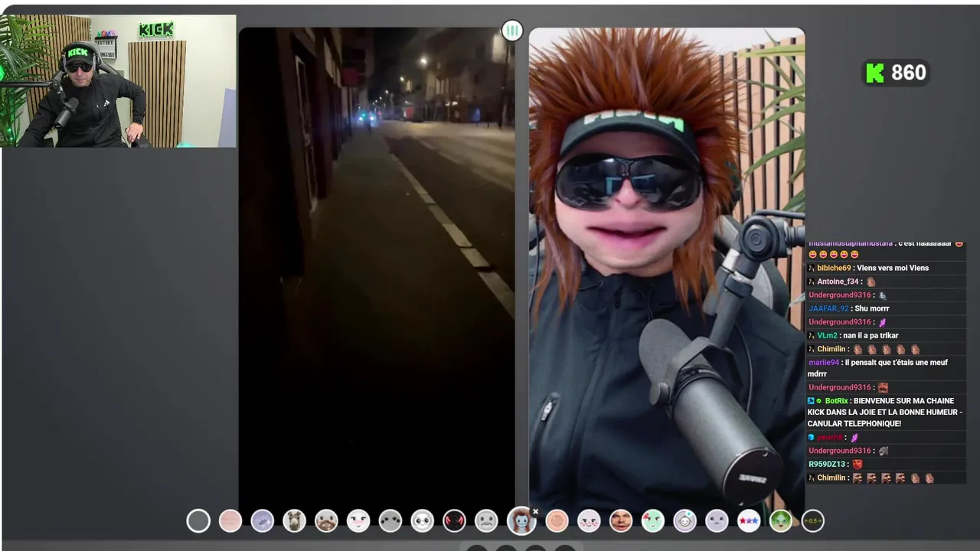Select the brown bearded face filter
Viewport: 980px width, 551px height.
326,521
